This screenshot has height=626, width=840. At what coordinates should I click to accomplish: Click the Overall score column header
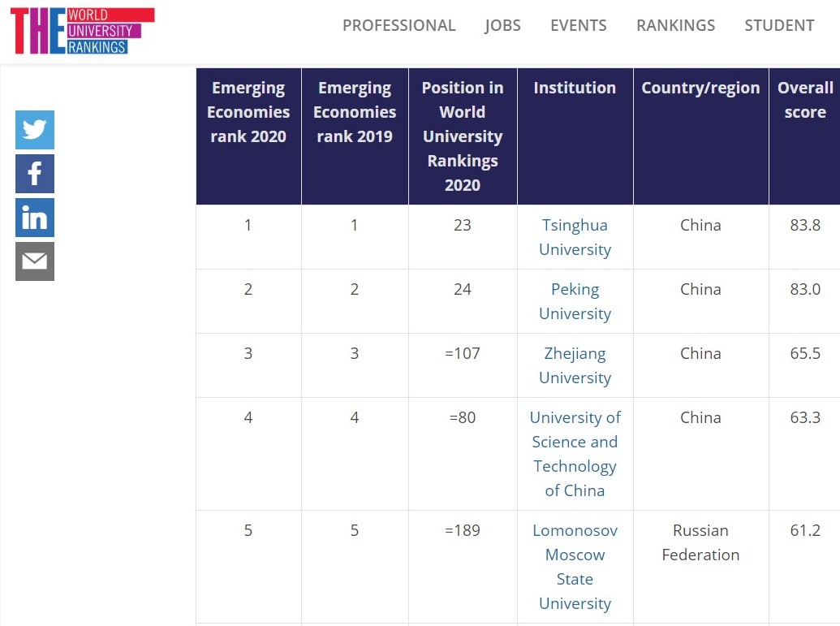[x=804, y=100]
